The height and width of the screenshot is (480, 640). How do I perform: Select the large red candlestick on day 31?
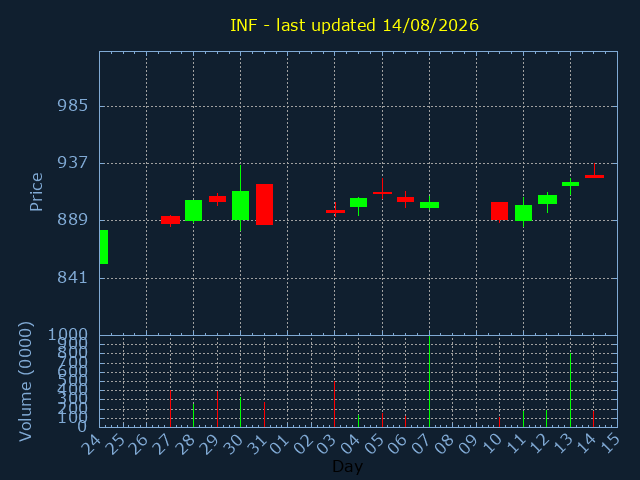(264, 204)
